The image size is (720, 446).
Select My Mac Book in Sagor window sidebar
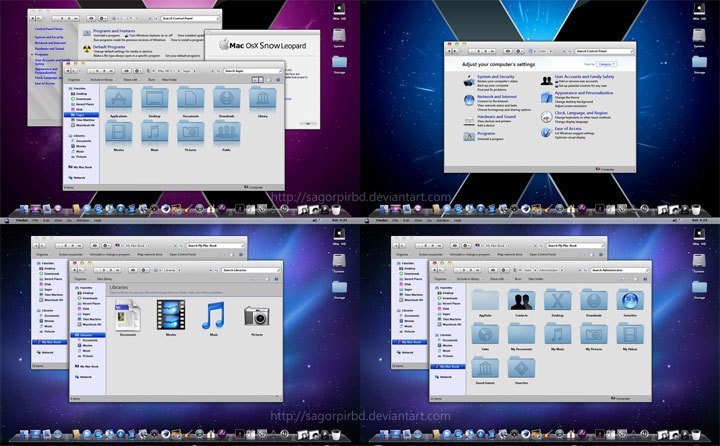pyautogui.click(x=82, y=167)
